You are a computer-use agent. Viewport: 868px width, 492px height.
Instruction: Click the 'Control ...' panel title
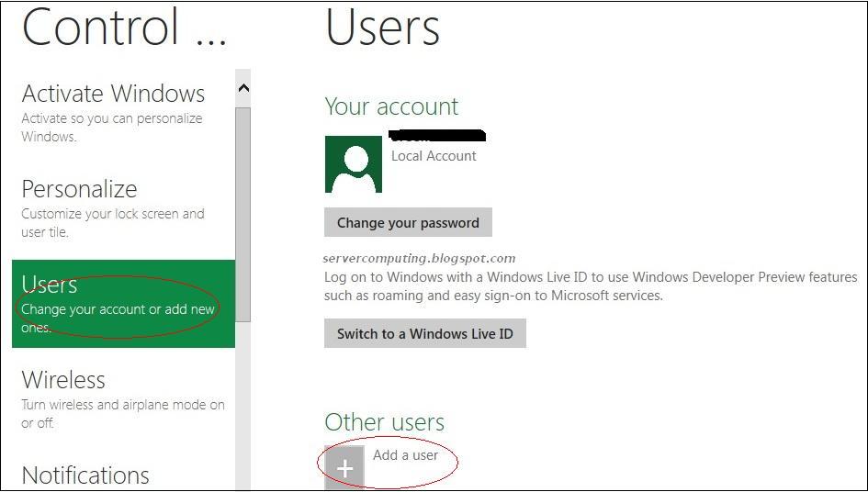pos(124,28)
